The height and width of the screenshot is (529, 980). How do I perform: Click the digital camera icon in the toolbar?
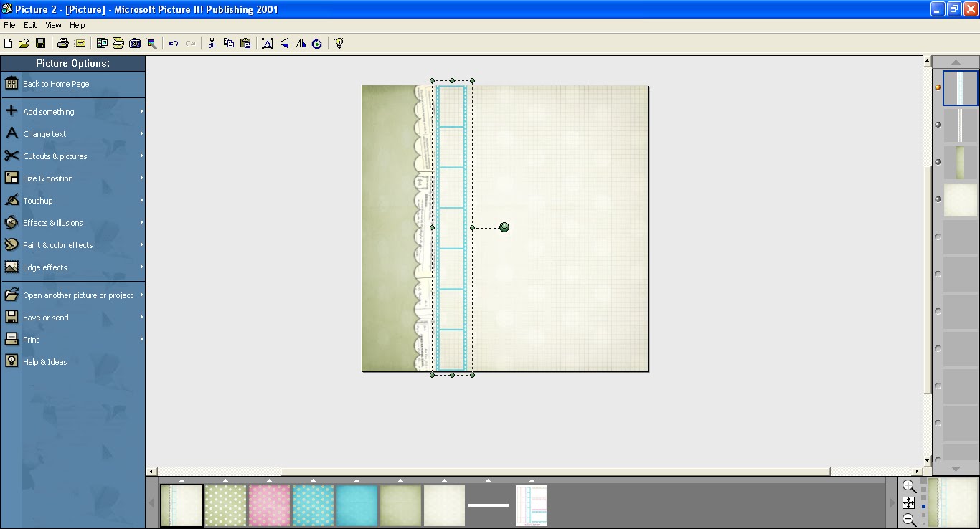(135, 43)
